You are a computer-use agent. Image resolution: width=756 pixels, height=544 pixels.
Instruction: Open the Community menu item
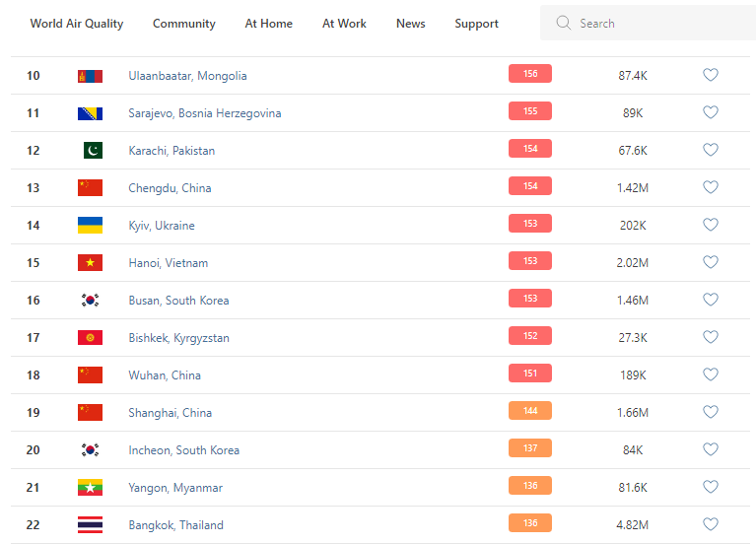pos(184,24)
